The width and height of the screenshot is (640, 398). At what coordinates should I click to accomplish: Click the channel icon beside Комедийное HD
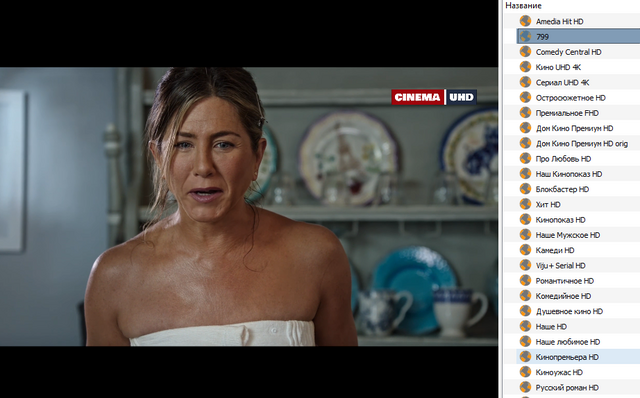525,296
